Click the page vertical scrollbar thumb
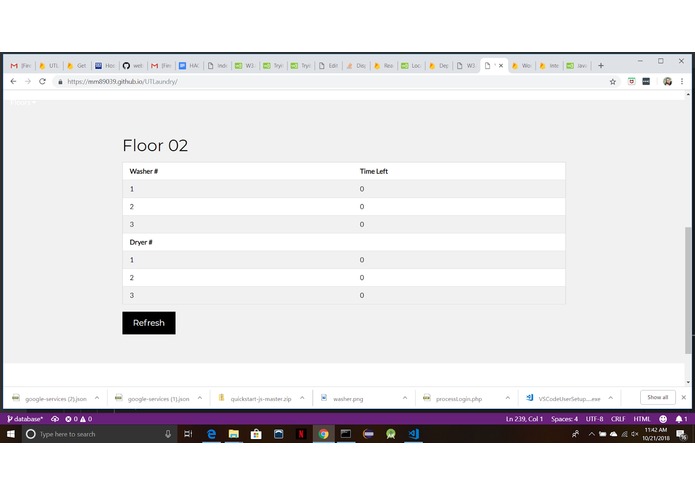Viewport: 695px width, 494px height. click(688, 290)
